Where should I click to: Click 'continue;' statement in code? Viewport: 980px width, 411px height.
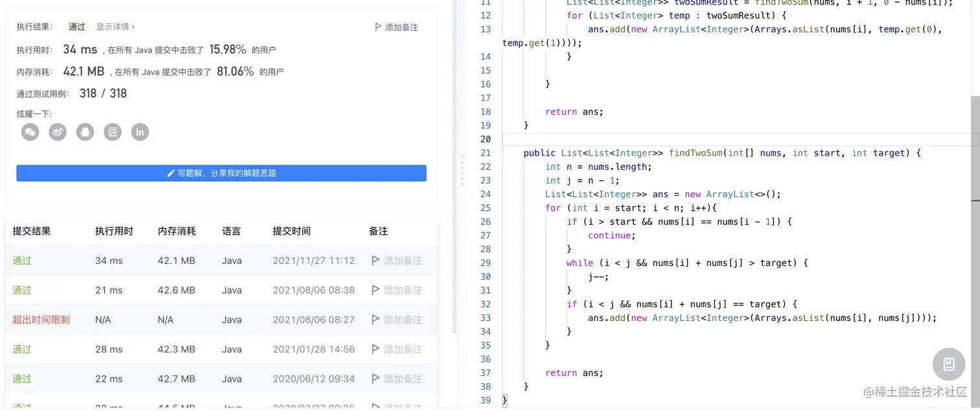(612, 235)
